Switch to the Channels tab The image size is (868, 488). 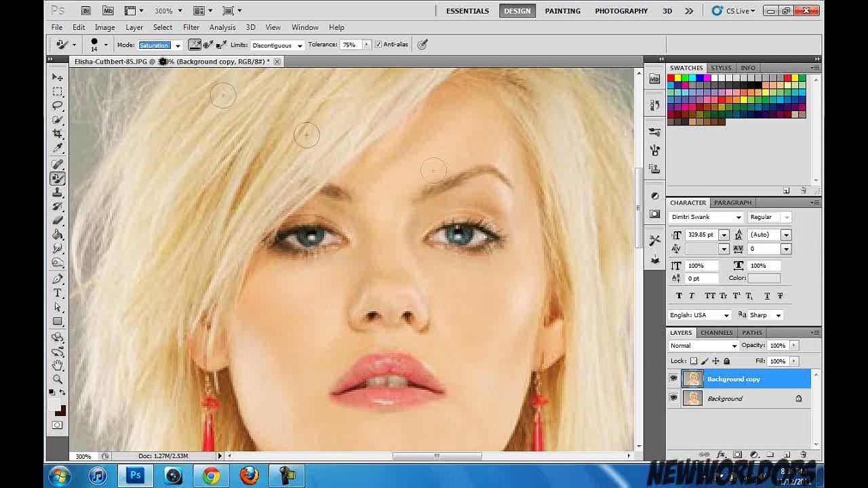click(717, 333)
